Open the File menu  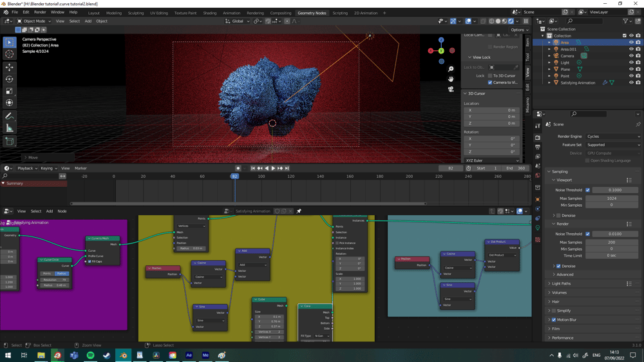(x=15, y=12)
